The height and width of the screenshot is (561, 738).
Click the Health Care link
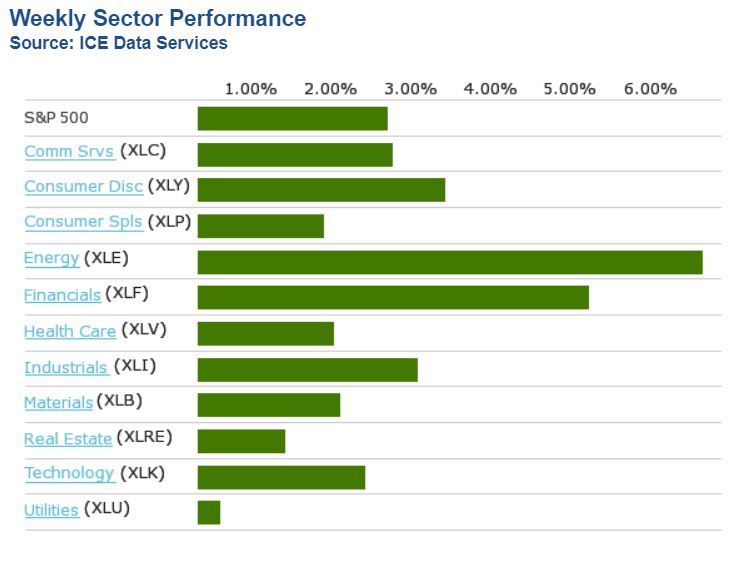pos(70,331)
